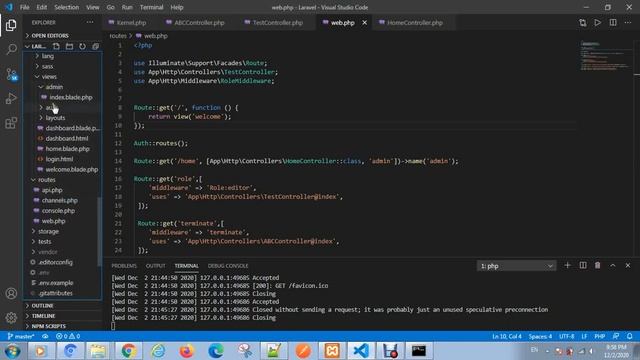The width and height of the screenshot is (640, 360).
Task: Open editor more actions ellipsis
Action: point(628,23)
